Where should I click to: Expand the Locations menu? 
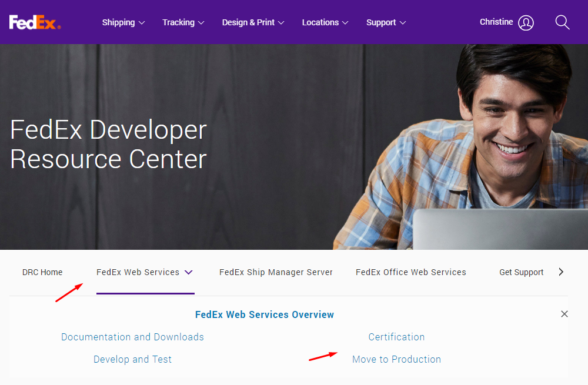pos(325,22)
